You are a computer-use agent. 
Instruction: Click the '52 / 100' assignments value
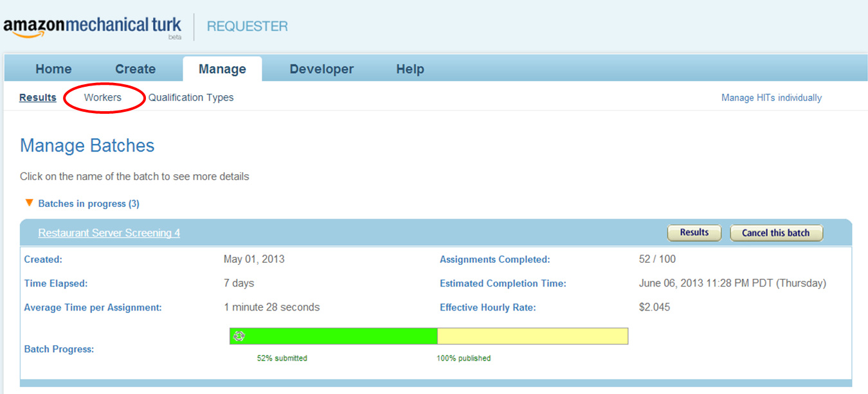(657, 259)
